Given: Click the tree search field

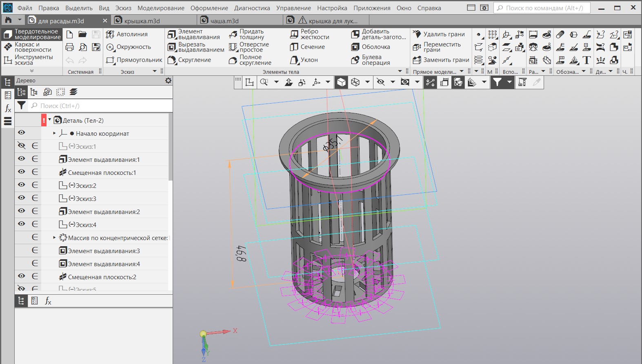Looking at the screenshot, I should pos(102,106).
